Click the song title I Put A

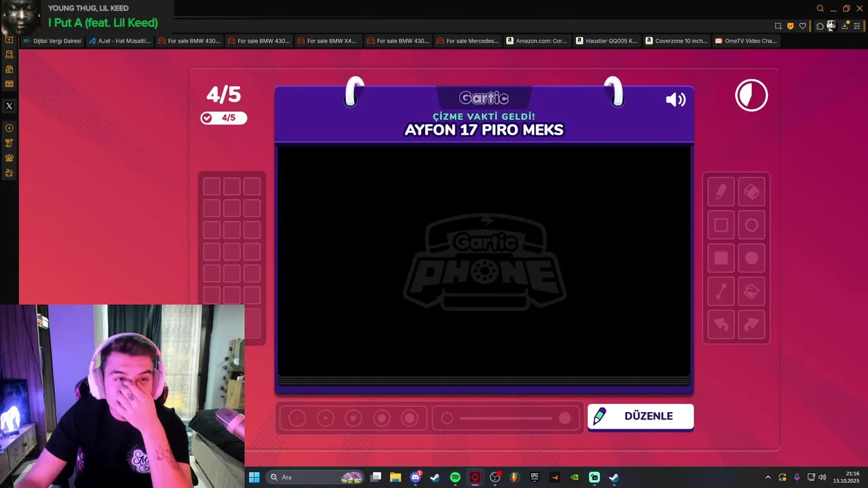(x=103, y=22)
